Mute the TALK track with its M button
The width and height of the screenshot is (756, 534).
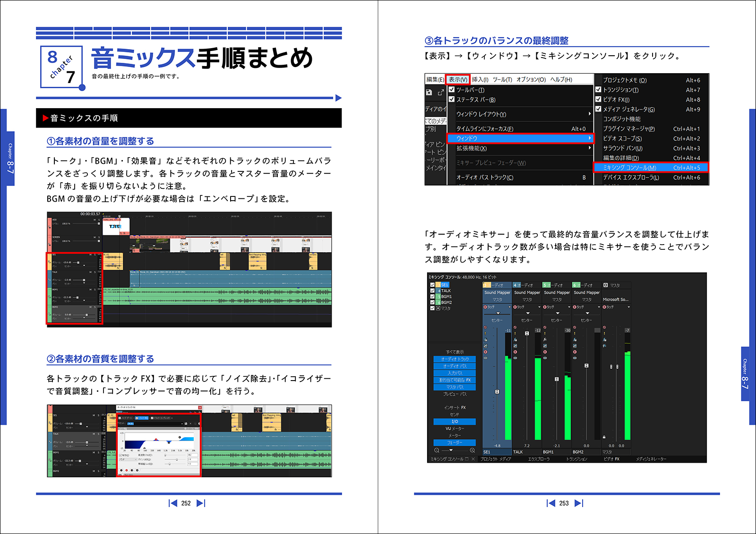90,272
